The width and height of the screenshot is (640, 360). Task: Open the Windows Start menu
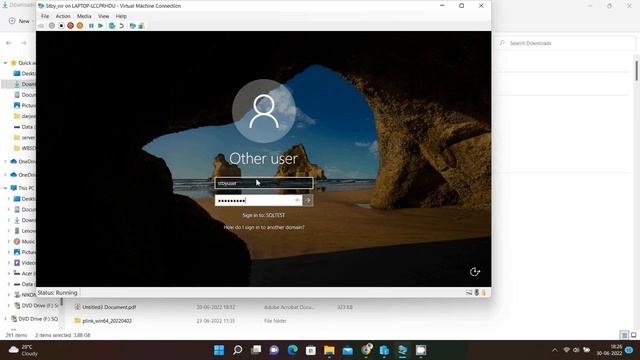point(219,350)
